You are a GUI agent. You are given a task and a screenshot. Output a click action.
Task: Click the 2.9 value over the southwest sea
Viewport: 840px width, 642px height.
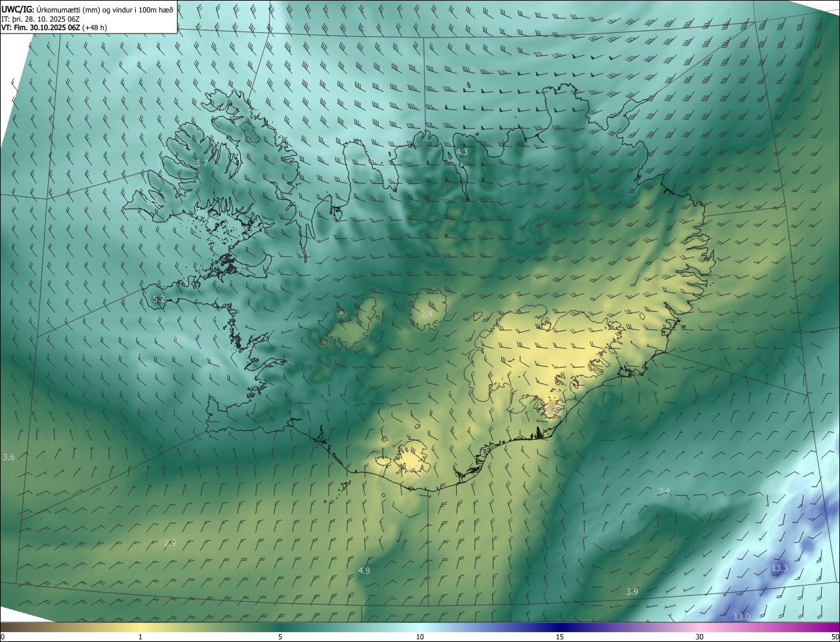tap(170, 544)
